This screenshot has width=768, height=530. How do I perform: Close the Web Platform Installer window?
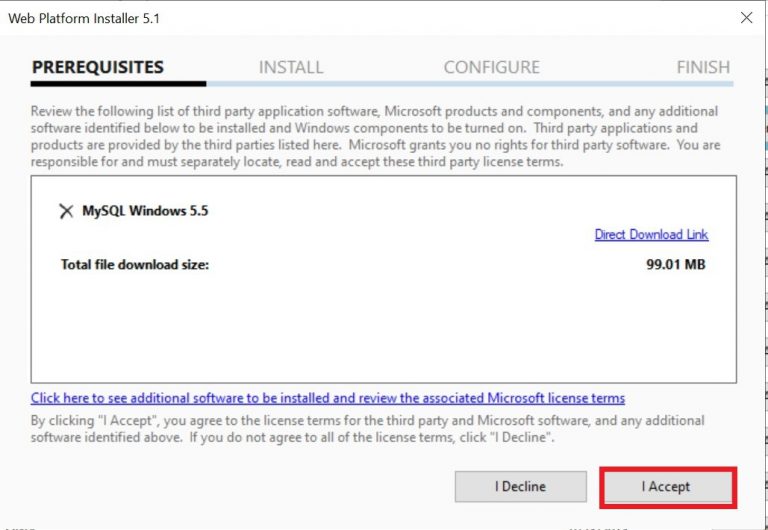click(745, 18)
